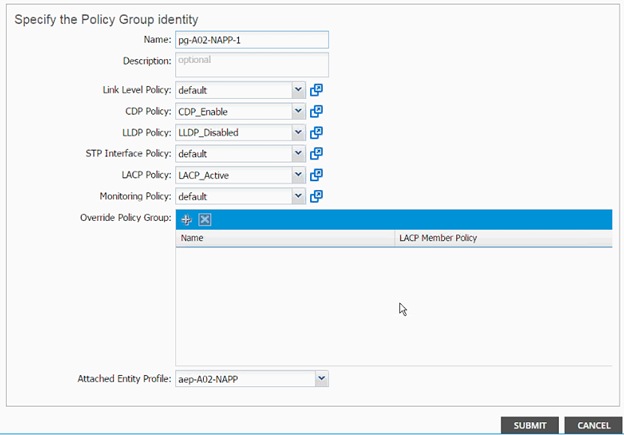624x435 pixels.
Task: Click the aep-A02-NAPP value field
Action: [x=245, y=378]
